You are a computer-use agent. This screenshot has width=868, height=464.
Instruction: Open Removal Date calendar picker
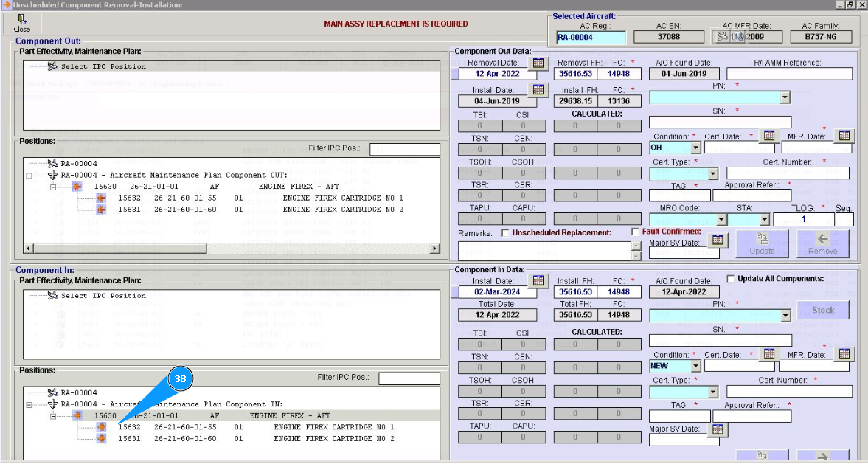click(538, 63)
